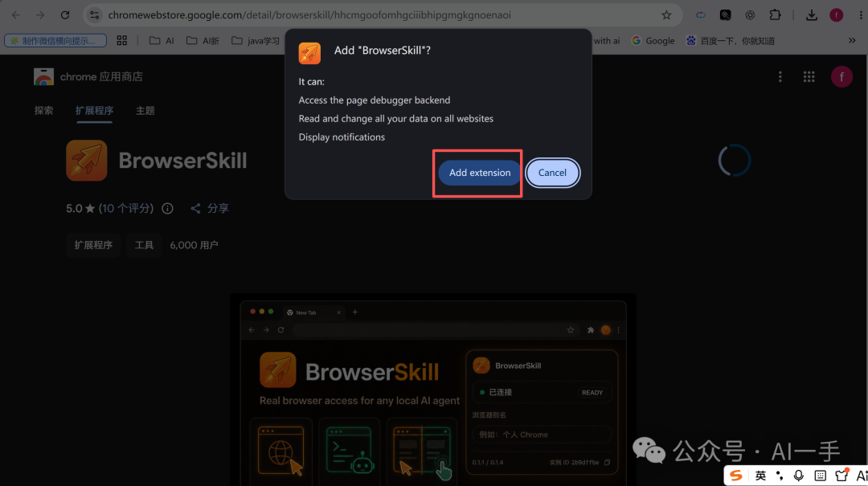Open the Chrome profile avatar in toolbar
Viewport: 868px width, 486px height.
837,15
